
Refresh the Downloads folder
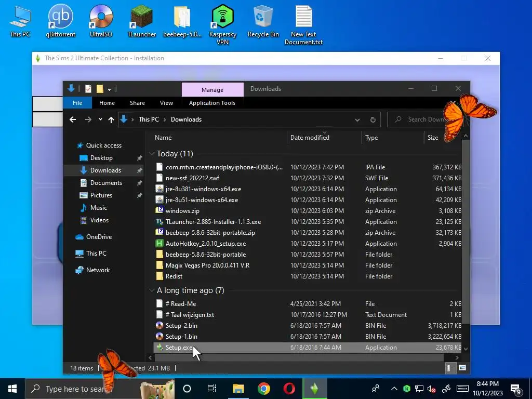tap(373, 120)
